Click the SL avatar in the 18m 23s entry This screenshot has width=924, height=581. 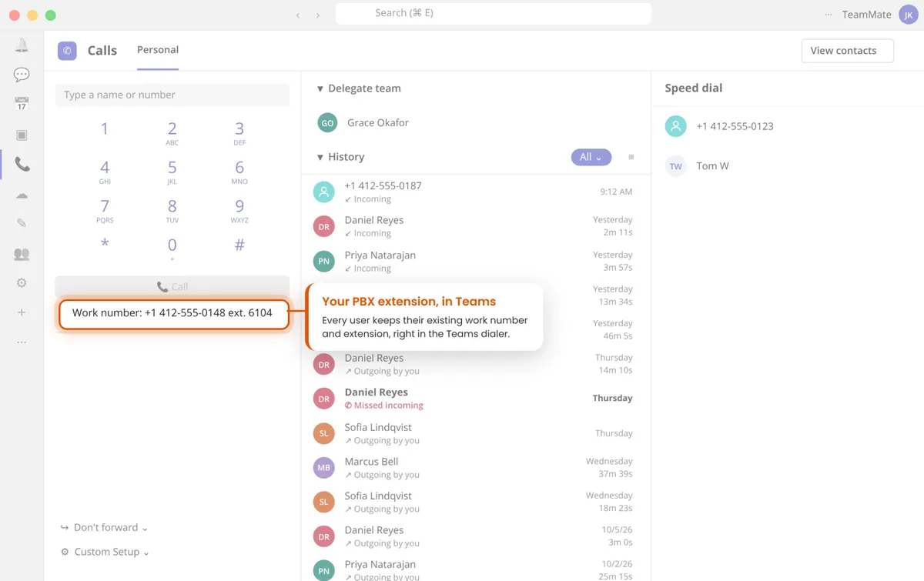[x=324, y=502]
